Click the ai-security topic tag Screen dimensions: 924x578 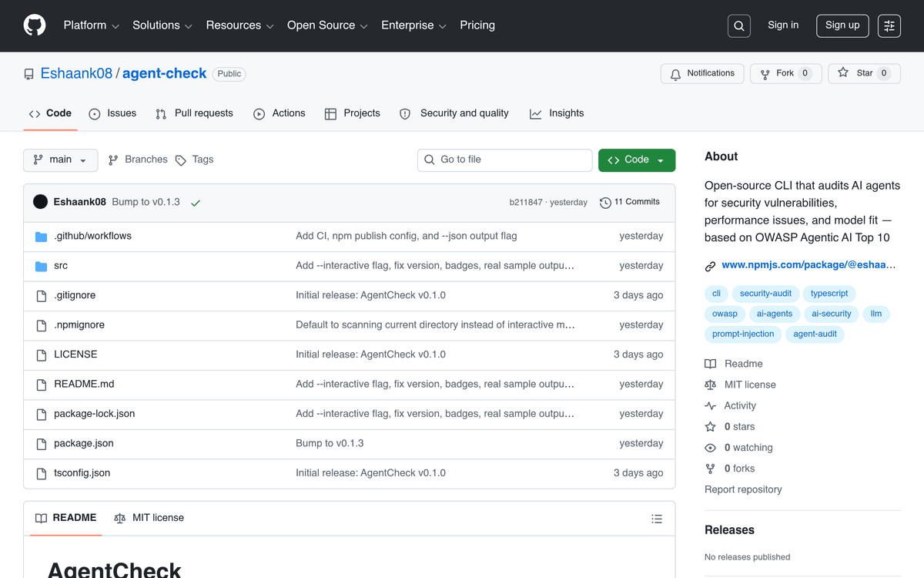(x=832, y=314)
